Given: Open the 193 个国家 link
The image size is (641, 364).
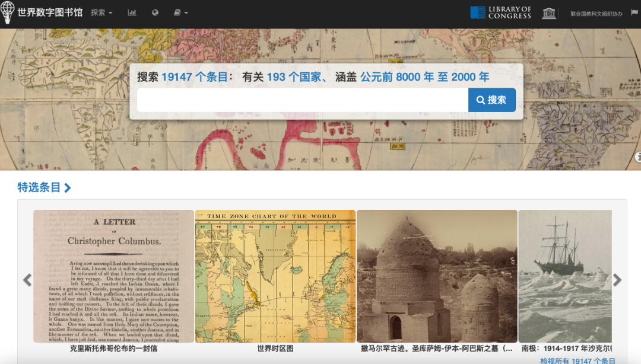Looking at the screenshot, I should (294, 77).
